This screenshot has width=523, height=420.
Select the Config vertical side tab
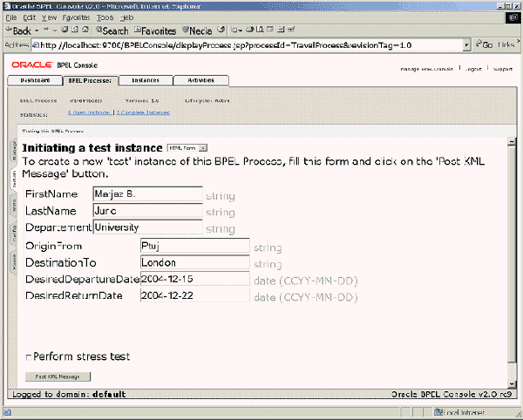tap(14, 234)
